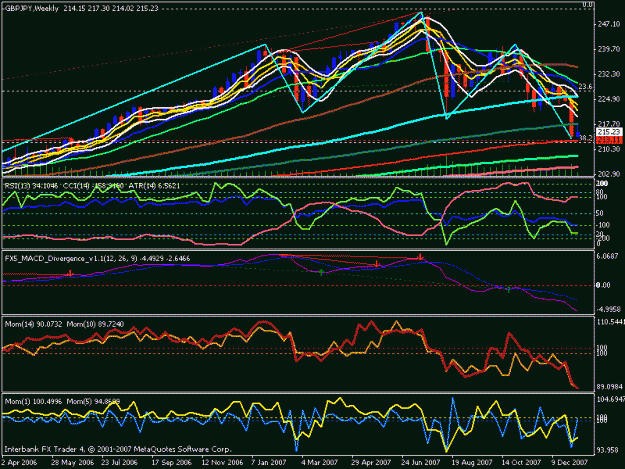Select the 93.958 momentum scale value
625x469 pixels.
pos(607,450)
